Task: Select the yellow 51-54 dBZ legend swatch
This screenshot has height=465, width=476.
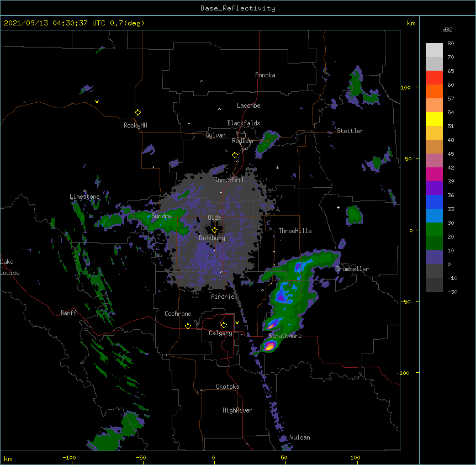Action: click(434, 119)
